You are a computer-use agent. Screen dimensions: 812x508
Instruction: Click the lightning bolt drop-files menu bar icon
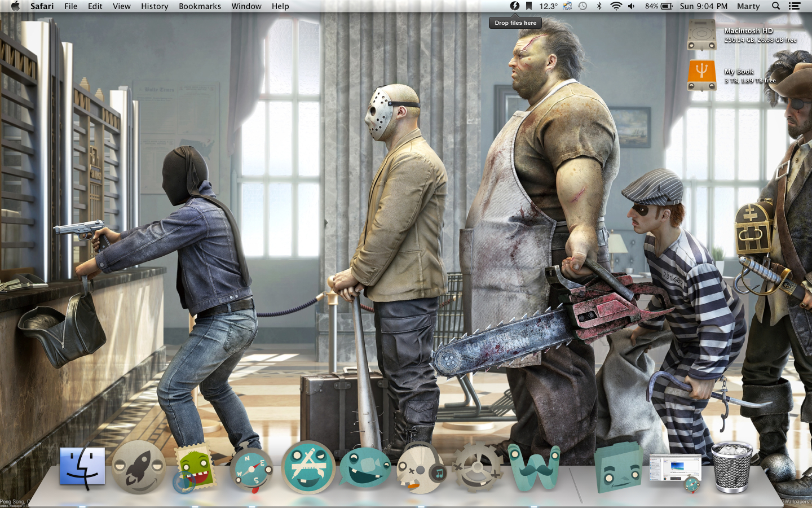pyautogui.click(x=515, y=6)
